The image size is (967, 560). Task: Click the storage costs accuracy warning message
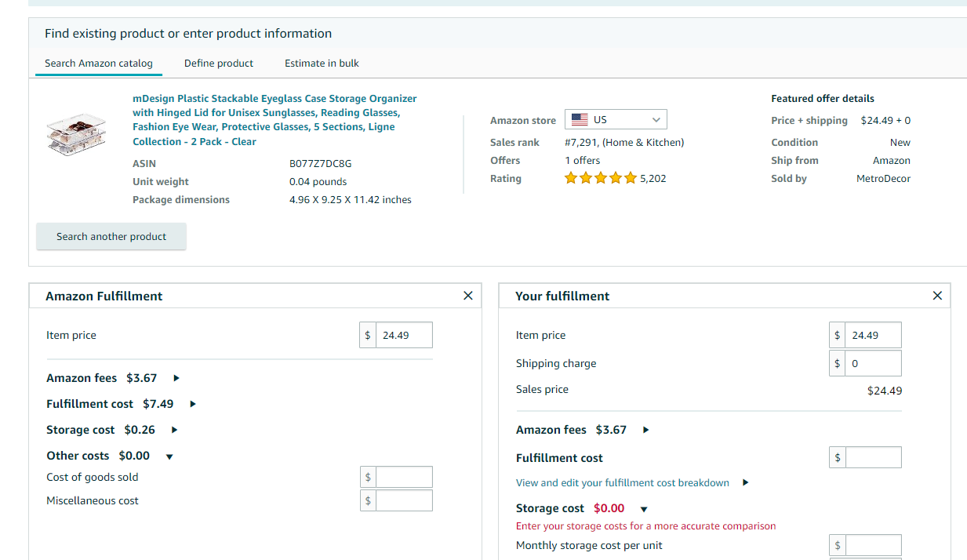pyautogui.click(x=646, y=526)
